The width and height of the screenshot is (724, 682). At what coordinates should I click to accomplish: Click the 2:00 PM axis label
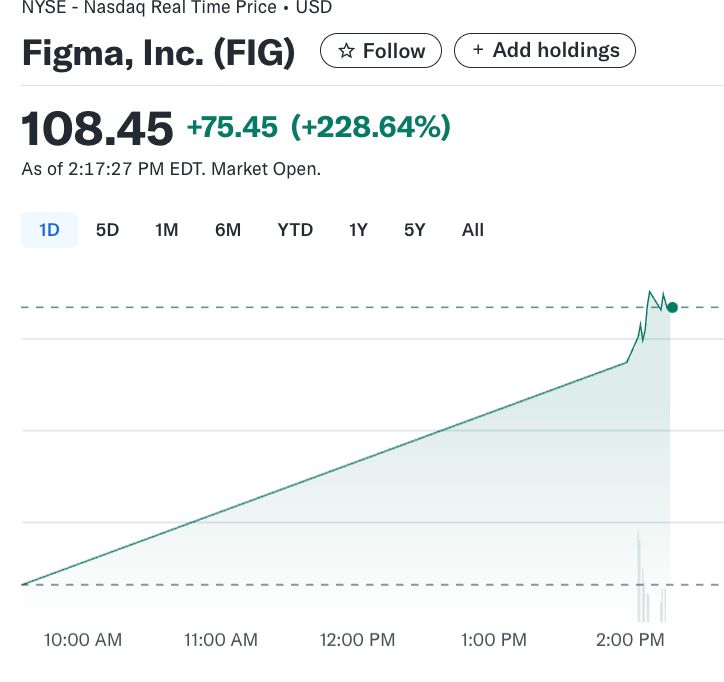[x=629, y=640]
